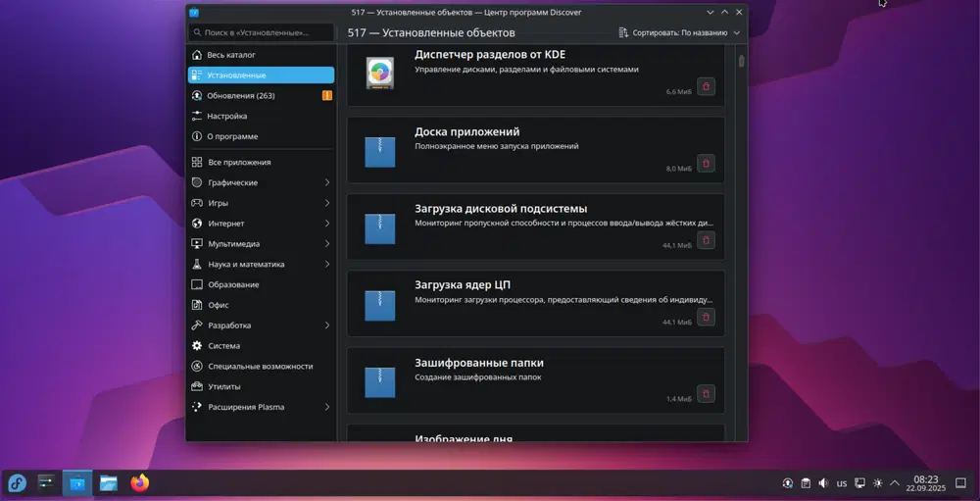Expand the Интернет category chevron
Viewport: 980px width, 501px height.
pyautogui.click(x=327, y=224)
